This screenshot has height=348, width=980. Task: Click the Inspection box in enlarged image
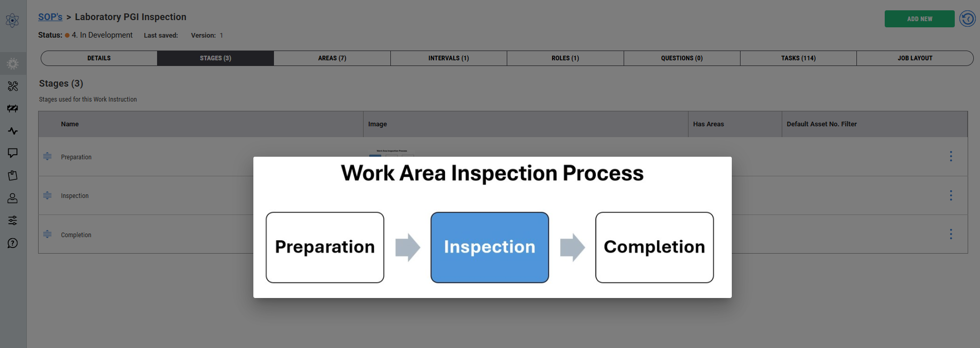[489, 247]
